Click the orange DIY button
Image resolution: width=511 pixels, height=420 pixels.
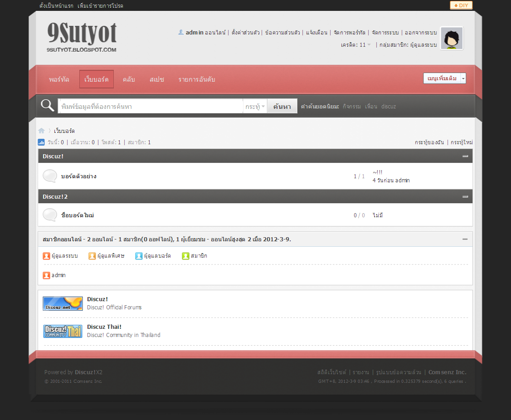461,5
